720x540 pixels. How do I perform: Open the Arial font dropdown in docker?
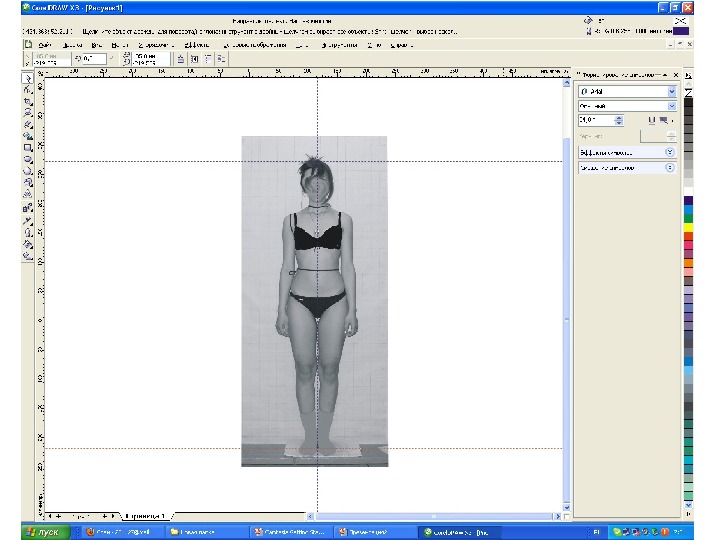click(x=671, y=91)
